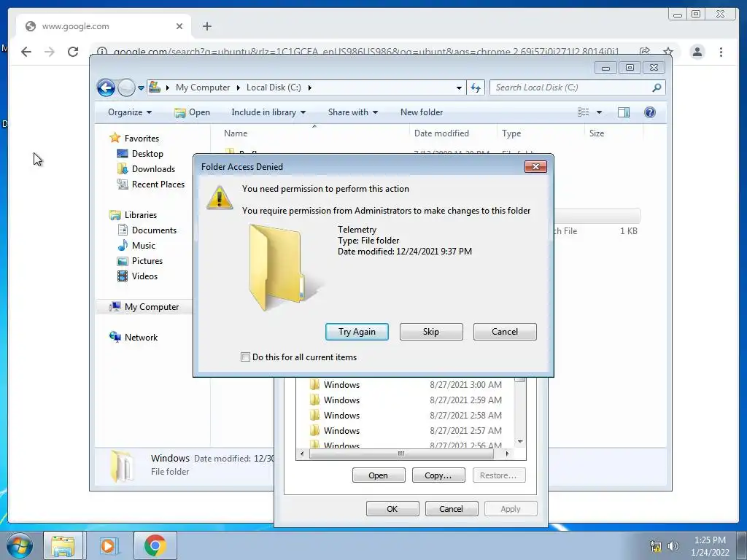Open Chrome's three-dot menu
Screen dimensions: 747x560
[x=721, y=52]
